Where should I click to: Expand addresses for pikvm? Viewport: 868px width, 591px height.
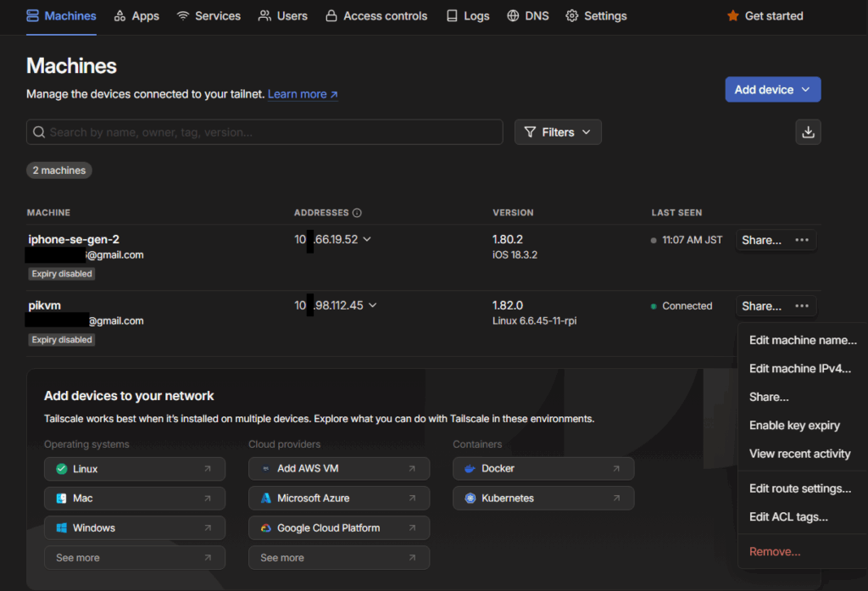click(x=373, y=305)
